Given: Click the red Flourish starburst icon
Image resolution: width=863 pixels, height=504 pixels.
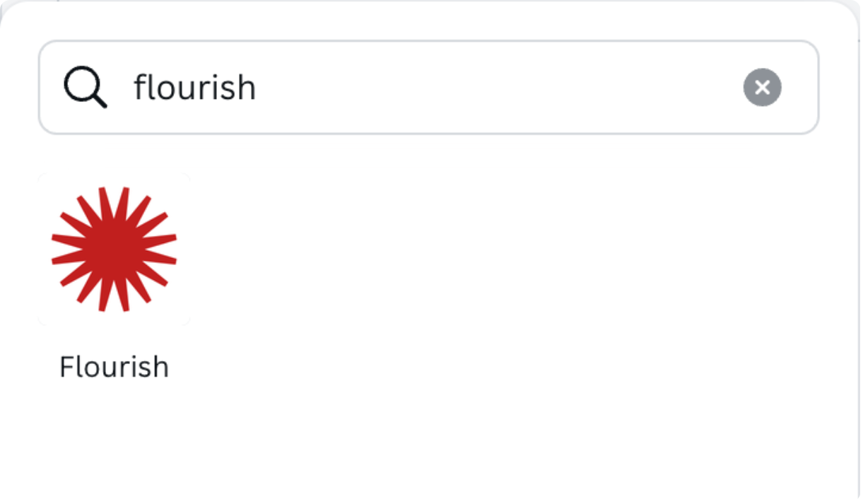Looking at the screenshot, I should (114, 249).
